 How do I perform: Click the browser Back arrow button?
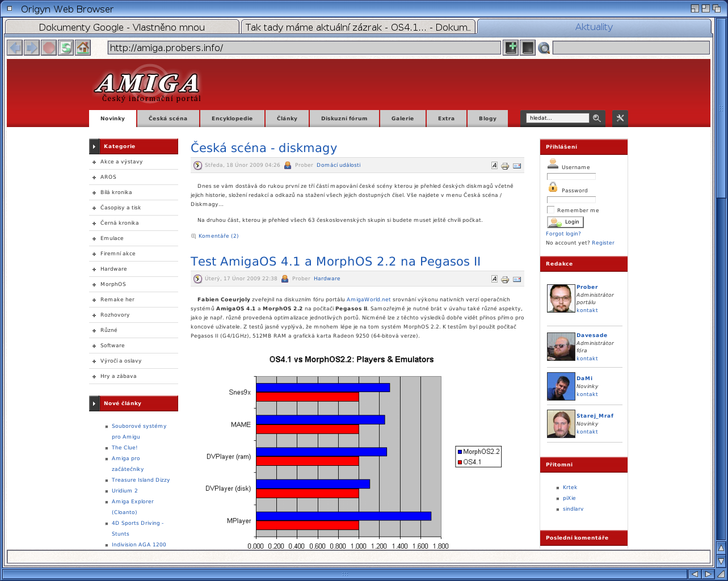tap(15, 48)
